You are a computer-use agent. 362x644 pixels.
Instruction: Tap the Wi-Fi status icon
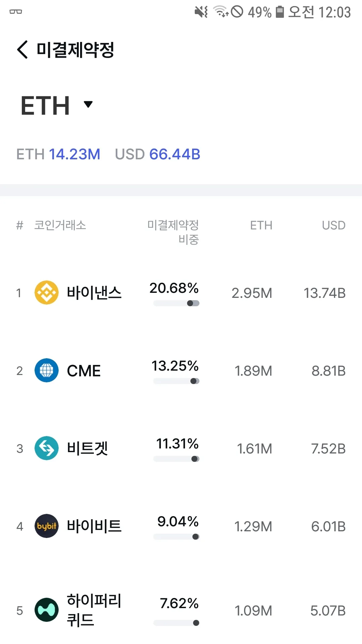pos(221,12)
